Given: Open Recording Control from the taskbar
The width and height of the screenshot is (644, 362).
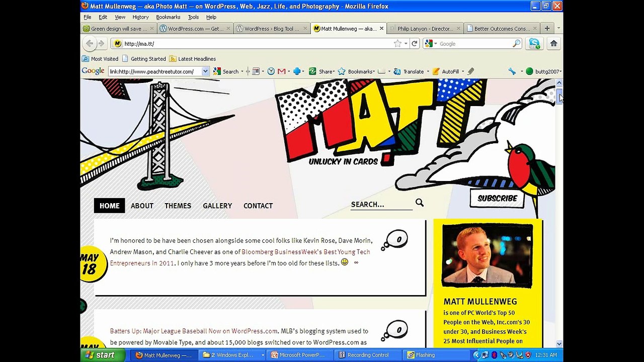Looking at the screenshot, I should 367,355.
